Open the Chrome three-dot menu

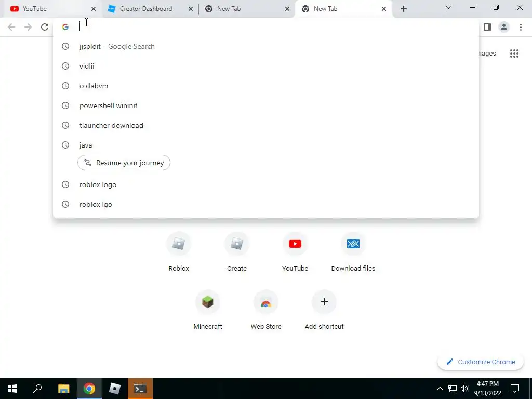click(x=521, y=27)
